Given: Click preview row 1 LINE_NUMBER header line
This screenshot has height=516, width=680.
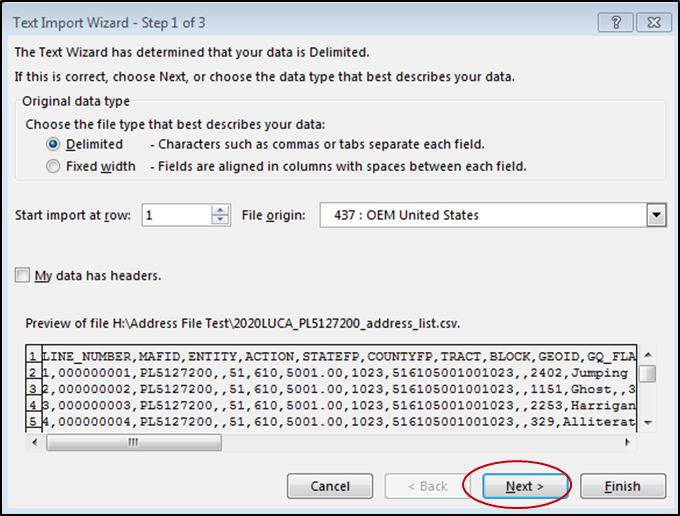Looking at the screenshot, I should point(339,356).
